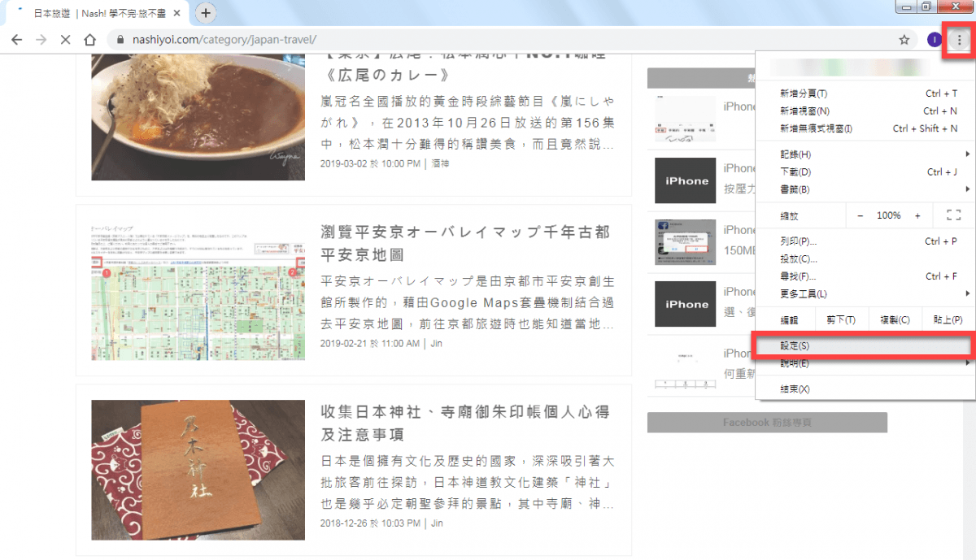Click date 2019-02-21 於 11:00 AM

(370, 343)
